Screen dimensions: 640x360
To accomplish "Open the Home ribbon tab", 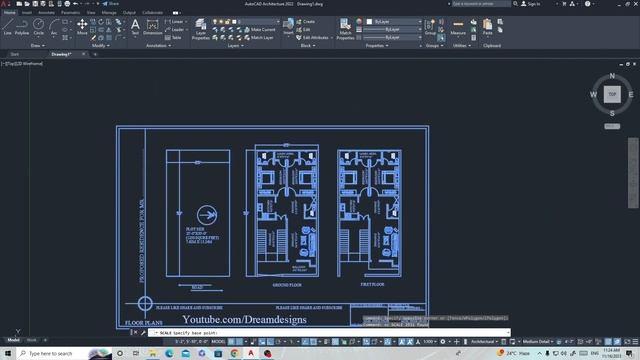I will (x=9, y=13).
